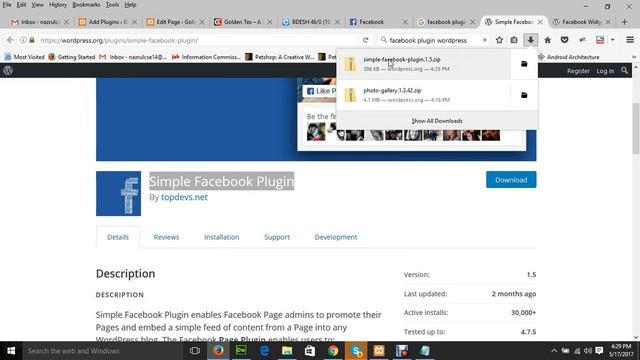Click Show All Downloads
The height and width of the screenshot is (360, 640).
tap(437, 121)
